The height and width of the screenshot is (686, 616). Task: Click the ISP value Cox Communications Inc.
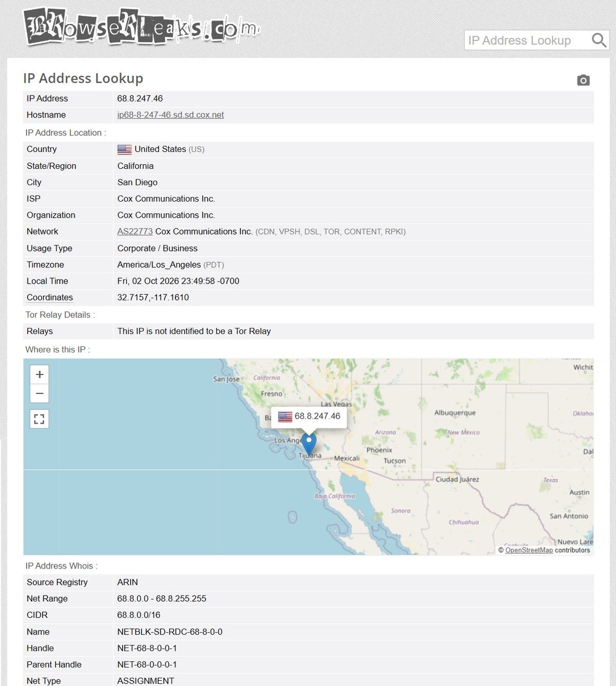(x=166, y=199)
